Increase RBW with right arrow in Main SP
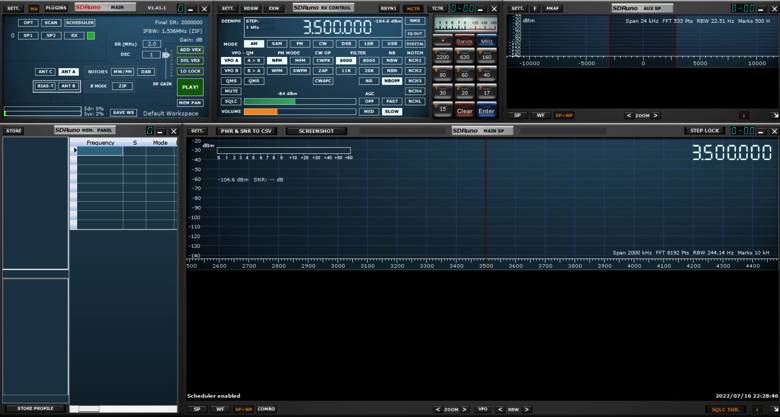Viewport: 780px width, 417px height. (526, 410)
